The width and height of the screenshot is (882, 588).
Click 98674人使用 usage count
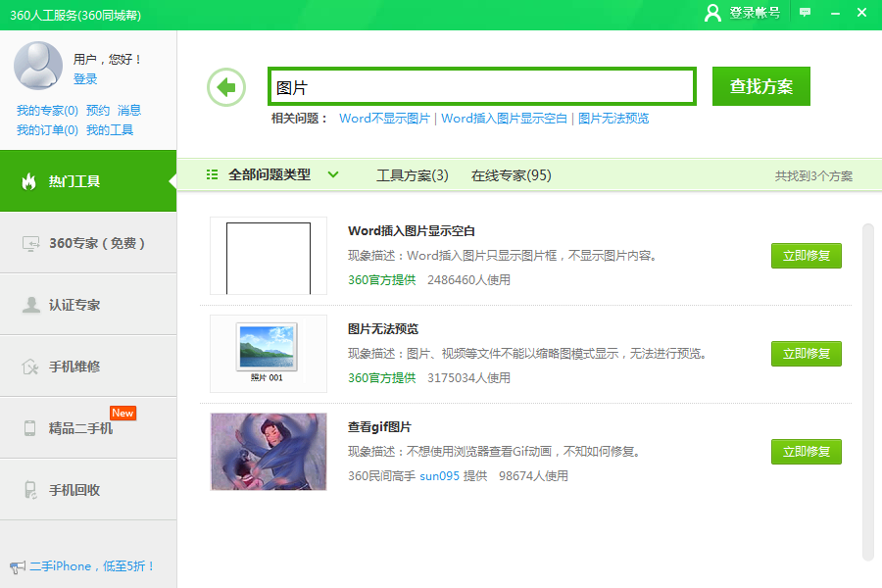tap(533, 476)
